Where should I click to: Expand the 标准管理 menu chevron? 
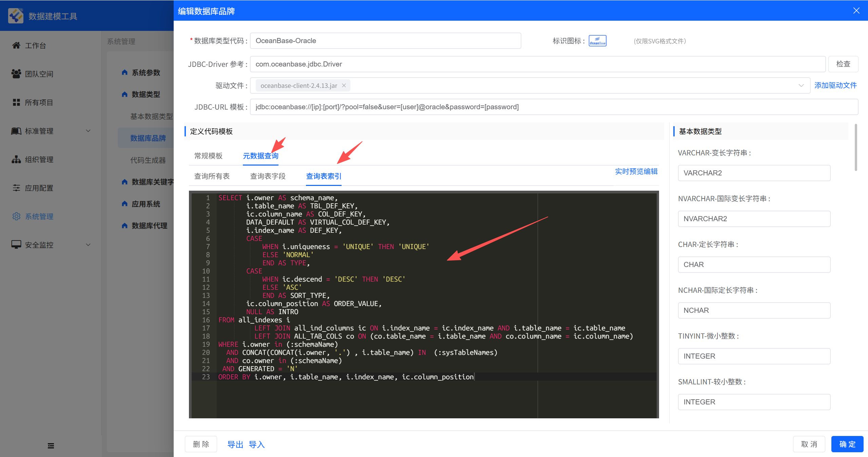[x=88, y=131]
